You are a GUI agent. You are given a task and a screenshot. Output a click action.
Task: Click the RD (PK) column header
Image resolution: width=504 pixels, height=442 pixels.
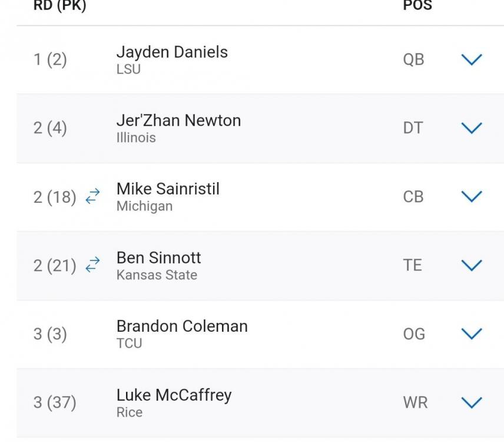coord(59,6)
